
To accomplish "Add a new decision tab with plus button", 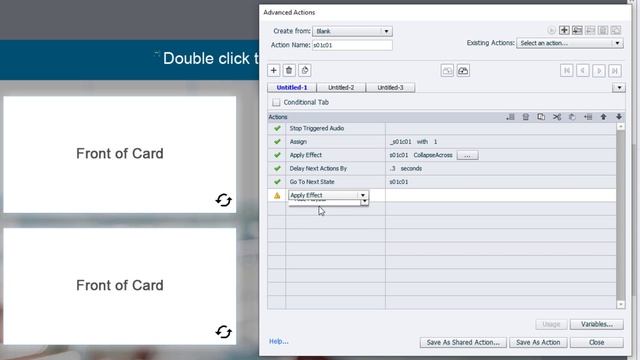I will [x=273, y=70].
